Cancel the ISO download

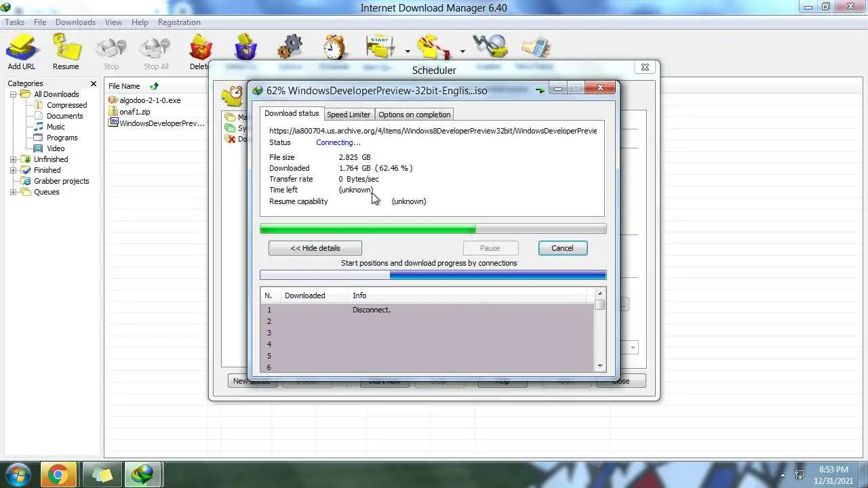coord(562,248)
